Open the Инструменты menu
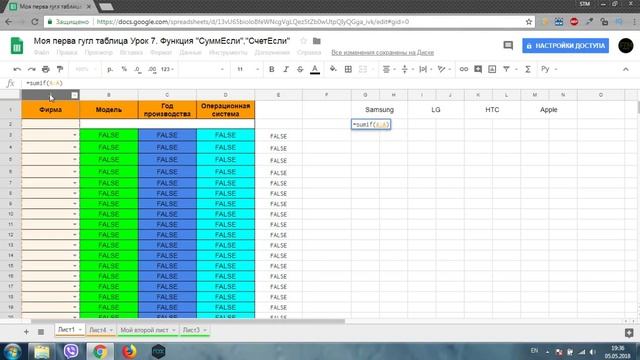This screenshot has width=640, height=360. pyautogui.click(x=228, y=53)
